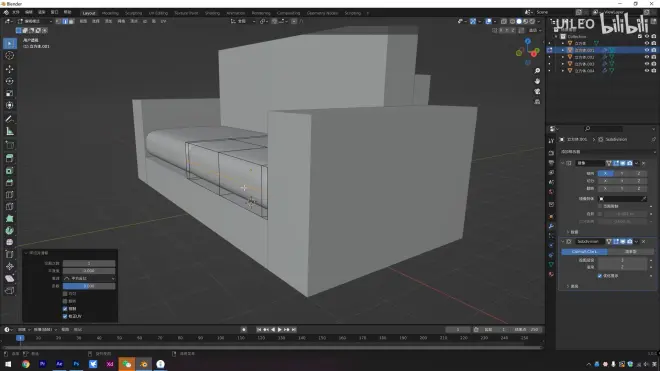Switch to the UV Editing workspace tab
The height and width of the screenshot is (371, 660).
pyautogui.click(x=158, y=13)
